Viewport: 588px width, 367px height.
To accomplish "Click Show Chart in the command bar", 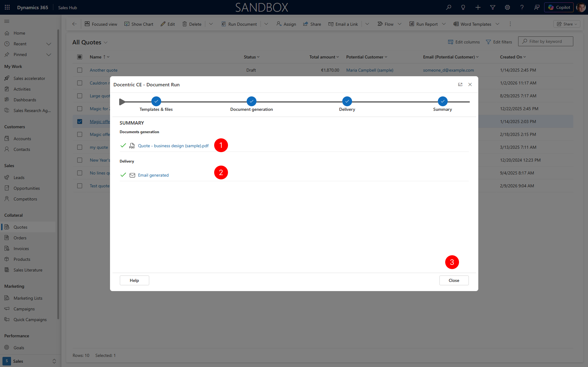I will point(139,24).
